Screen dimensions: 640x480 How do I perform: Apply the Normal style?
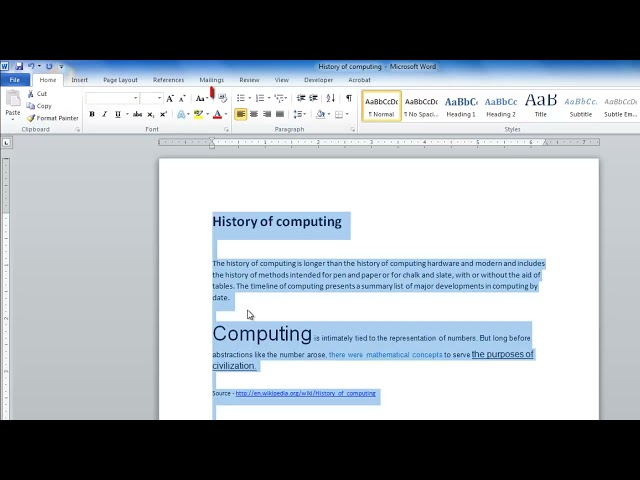point(382,106)
